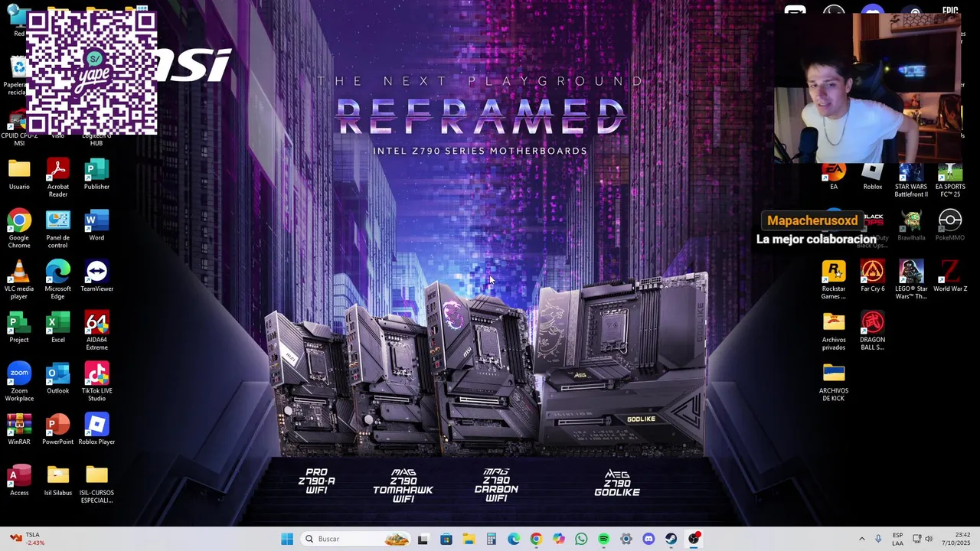Open ESP LAA keyboard language switcher
Screen dimensions: 980x551
point(897,539)
